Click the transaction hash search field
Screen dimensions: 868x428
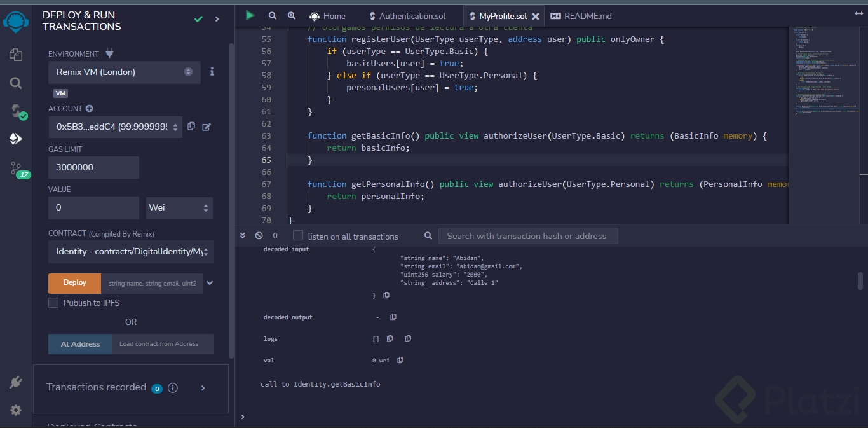[x=527, y=236]
